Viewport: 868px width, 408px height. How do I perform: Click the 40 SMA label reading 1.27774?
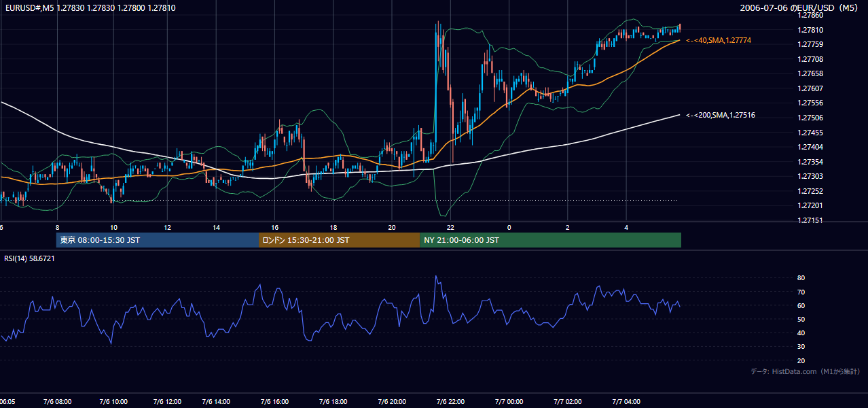[718, 41]
